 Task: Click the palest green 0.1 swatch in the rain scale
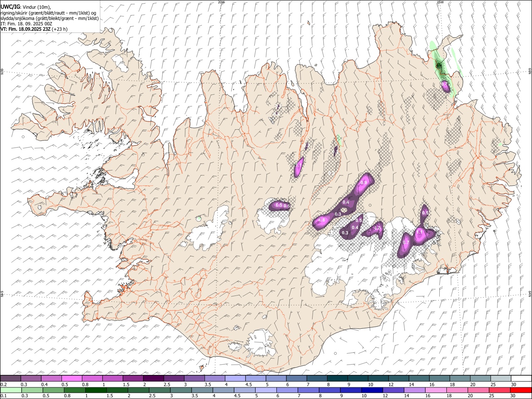tap(11, 390)
